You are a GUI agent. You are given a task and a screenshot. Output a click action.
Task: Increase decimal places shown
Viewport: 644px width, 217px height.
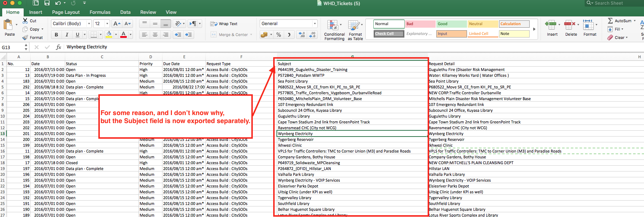tap(302, 35)
